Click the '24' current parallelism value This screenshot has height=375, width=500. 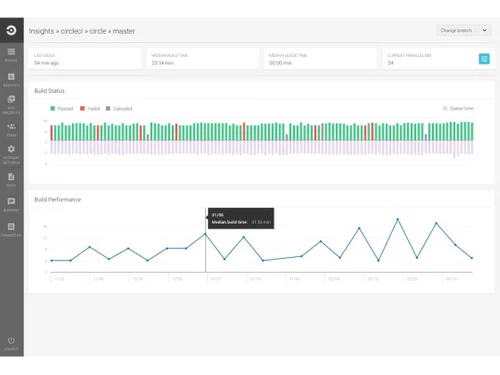(x=390, y=63)
